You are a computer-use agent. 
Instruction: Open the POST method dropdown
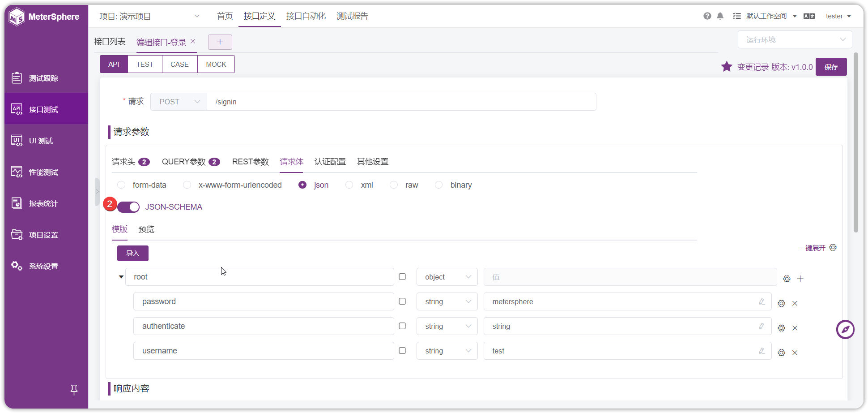pos(179,102)
